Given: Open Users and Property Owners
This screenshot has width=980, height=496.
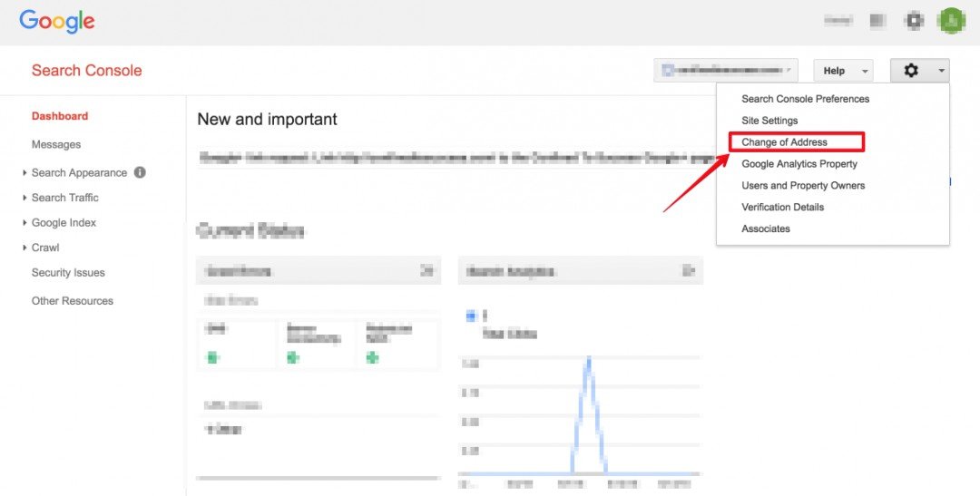Looking at the screenshot, I should point(803,186).
